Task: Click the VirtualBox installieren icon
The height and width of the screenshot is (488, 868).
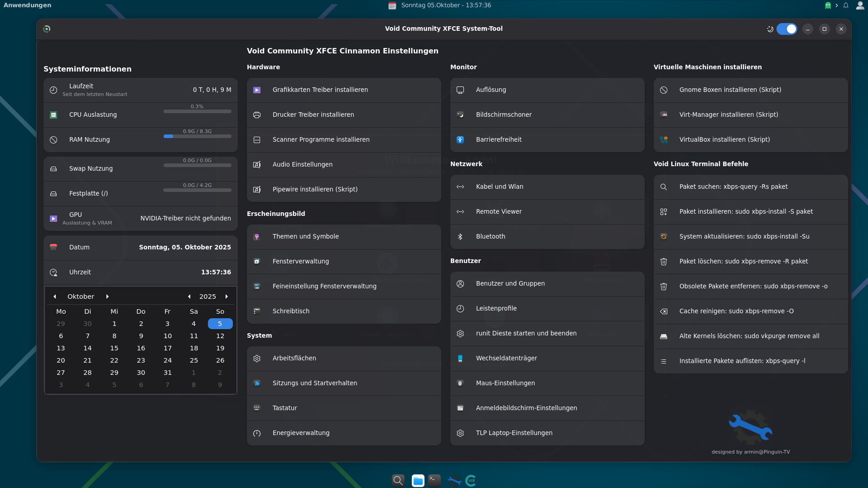Action: (664, 140)
